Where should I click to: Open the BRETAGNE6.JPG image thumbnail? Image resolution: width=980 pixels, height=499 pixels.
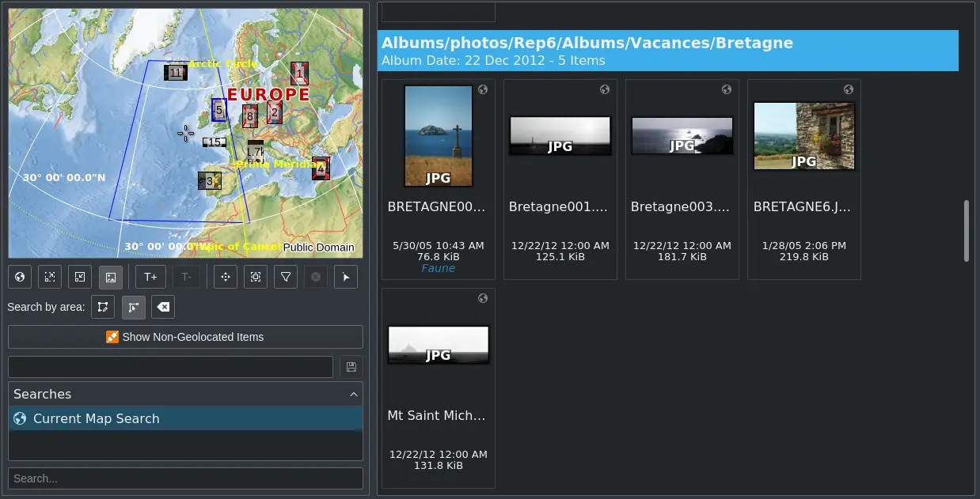(803, 136)
